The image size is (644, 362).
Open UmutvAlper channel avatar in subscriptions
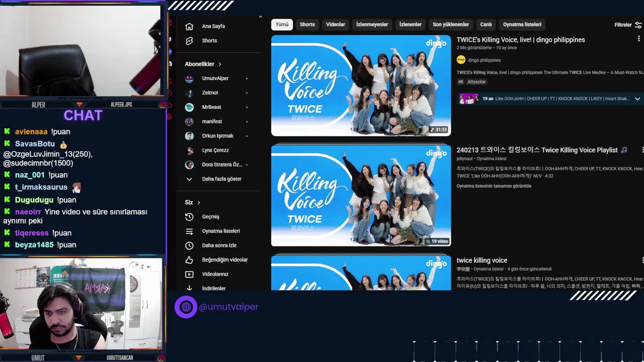coord(189,78)
